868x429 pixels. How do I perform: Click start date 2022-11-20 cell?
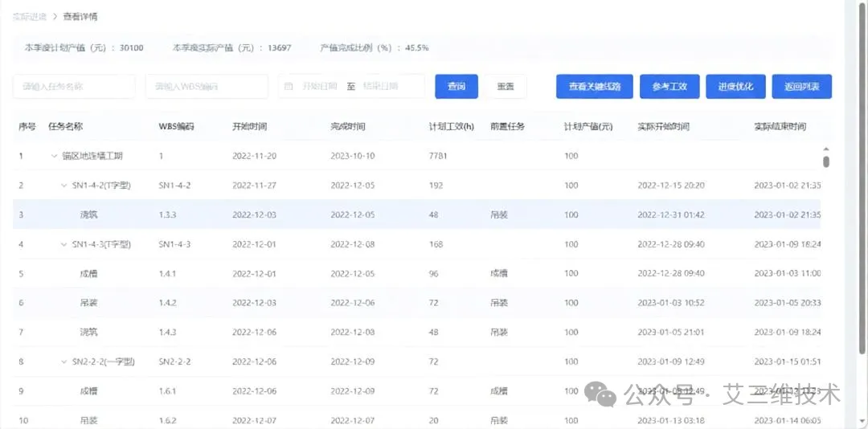254,156
